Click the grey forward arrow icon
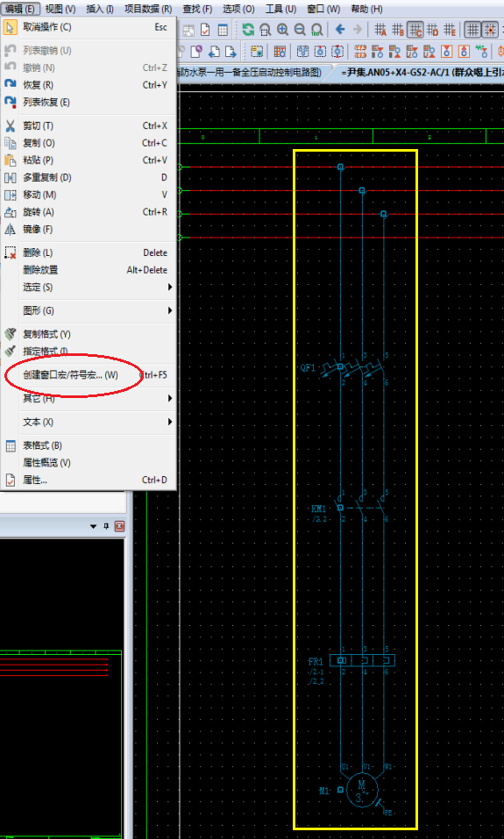Image resolution: width=504 pixels, height=839 pixels. pyautogui.click(x=358, y=30)
